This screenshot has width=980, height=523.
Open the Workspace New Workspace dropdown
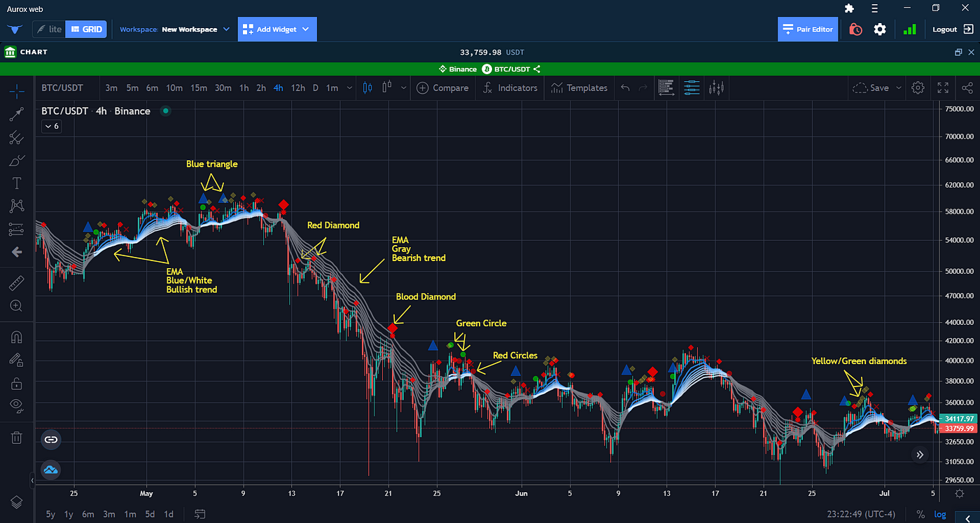click(x=174, y=29)
